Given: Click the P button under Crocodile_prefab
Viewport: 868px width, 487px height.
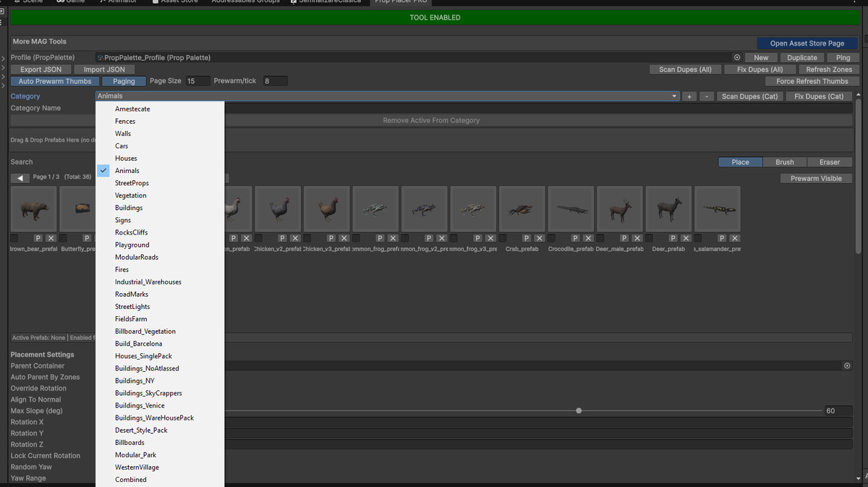Looking at the screenshot, I should (x=576, y=238).
